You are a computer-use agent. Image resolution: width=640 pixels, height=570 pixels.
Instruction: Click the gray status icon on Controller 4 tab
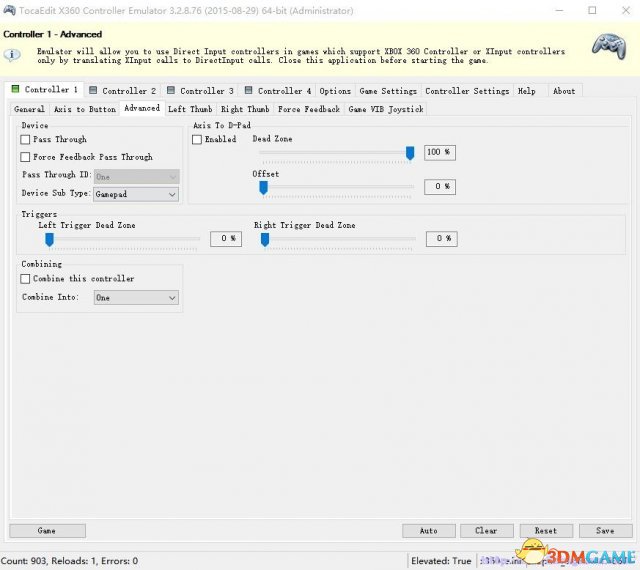tap(248, 90)
